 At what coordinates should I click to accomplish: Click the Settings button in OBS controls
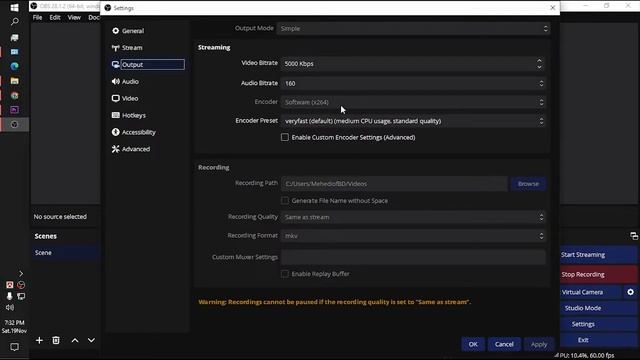[598, 324]
